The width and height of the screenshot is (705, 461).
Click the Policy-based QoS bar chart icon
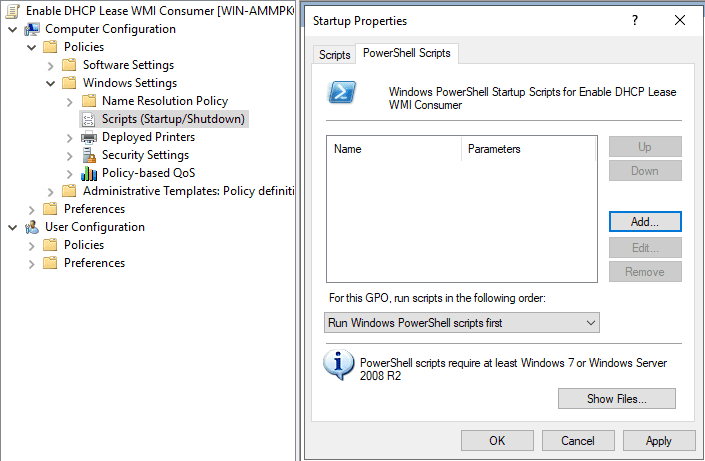tap(89, 173)
